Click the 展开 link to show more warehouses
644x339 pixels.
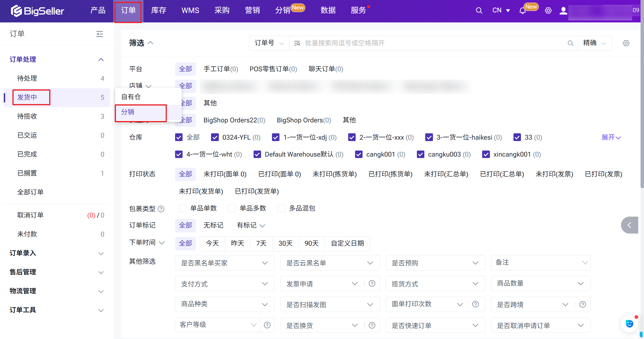tap(611, 137)
